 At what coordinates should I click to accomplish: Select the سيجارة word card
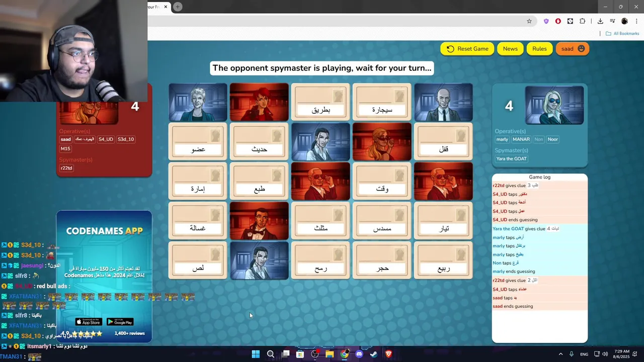click(382, 102)
